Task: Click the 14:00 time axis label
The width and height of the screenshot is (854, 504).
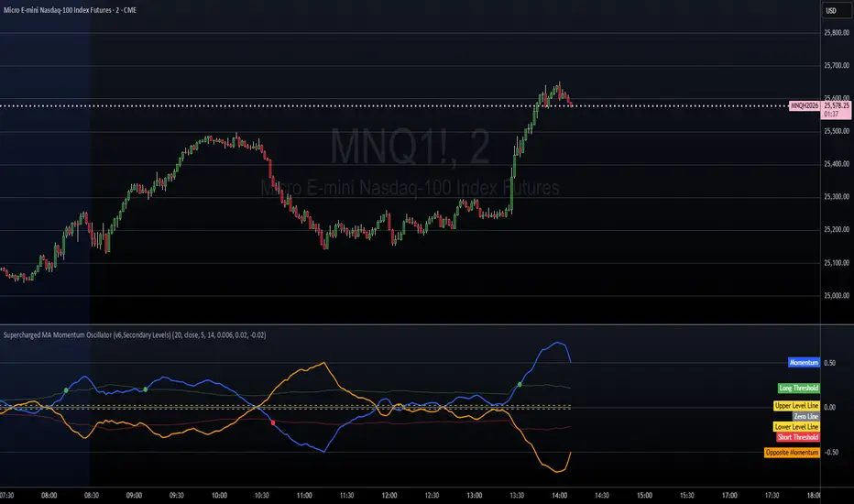Action: (x=559, y=495)
